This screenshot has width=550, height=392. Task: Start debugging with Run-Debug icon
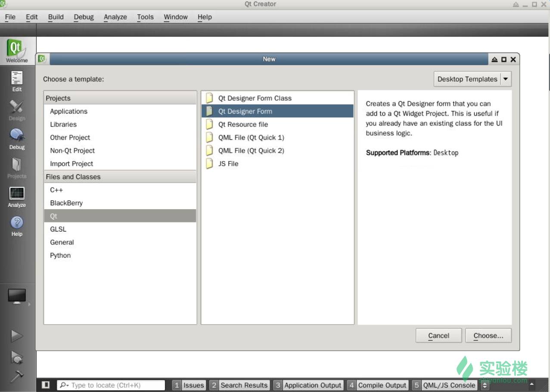click(x=17, y=357)
